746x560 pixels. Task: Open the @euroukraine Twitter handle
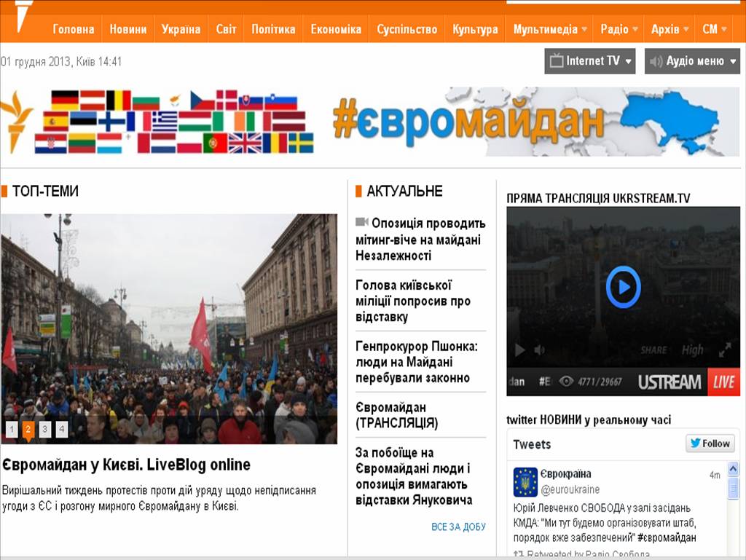point(571,489)
